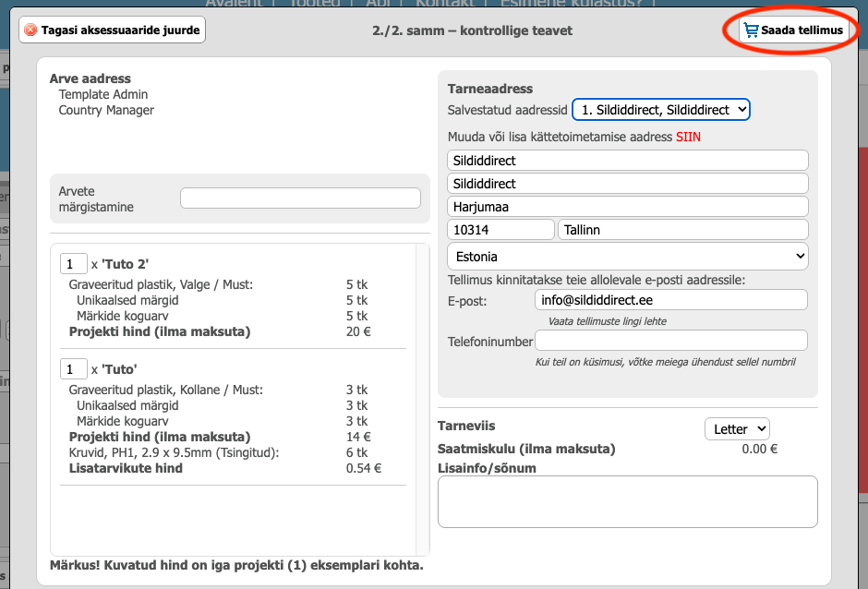Go back via Tagasi aksessuaaride juurde button
868x589 pixels.
pyautogui.click(x=112, y=30)
